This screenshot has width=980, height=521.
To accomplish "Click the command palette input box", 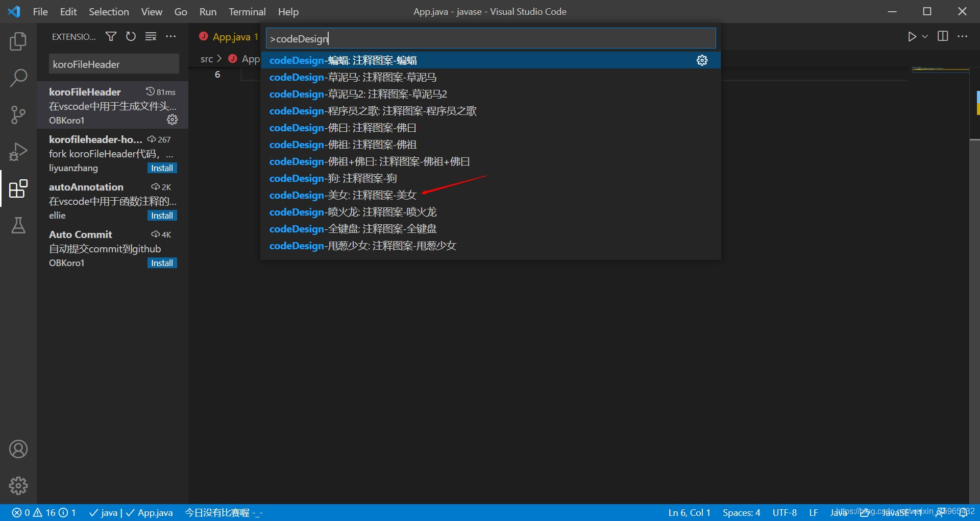I will pos(491,38).
